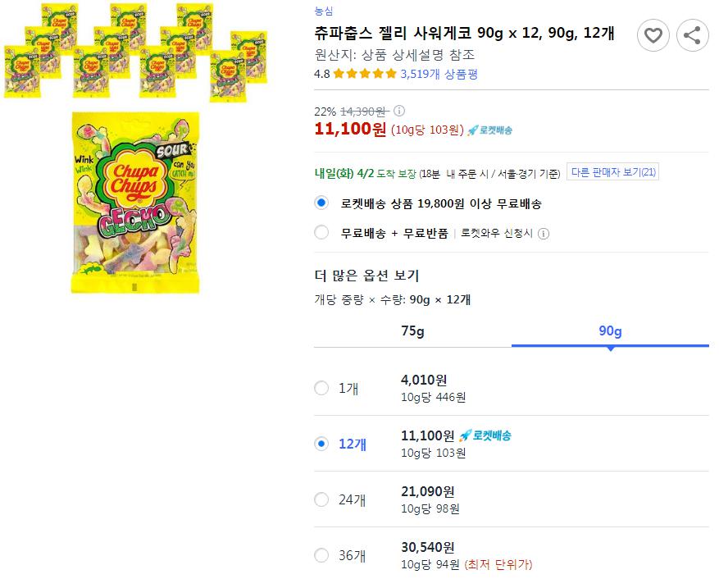Click the share icon button
The height and width of the screenshot is (588, 719).
(x=693, y=35)
